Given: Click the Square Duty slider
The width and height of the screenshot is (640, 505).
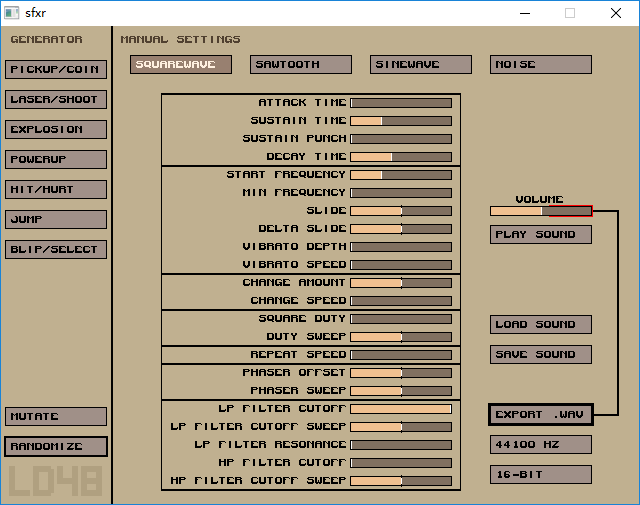Looking at the screenshot, I should pyautogui.click(x=401, y=319).
